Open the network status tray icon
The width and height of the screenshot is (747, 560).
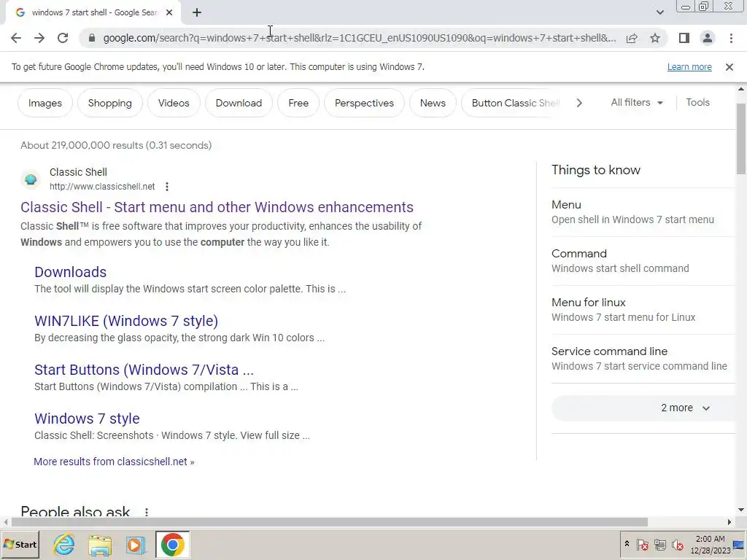point(659,545)
